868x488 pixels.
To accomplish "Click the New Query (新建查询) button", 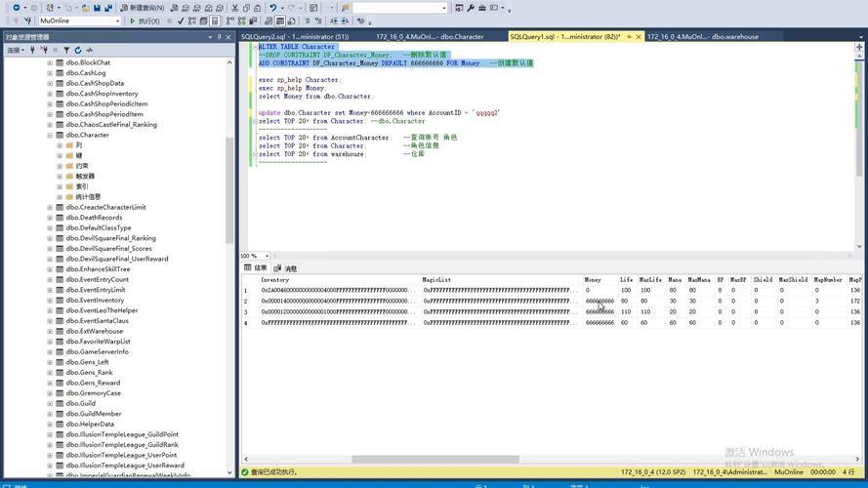I will 123,8.
